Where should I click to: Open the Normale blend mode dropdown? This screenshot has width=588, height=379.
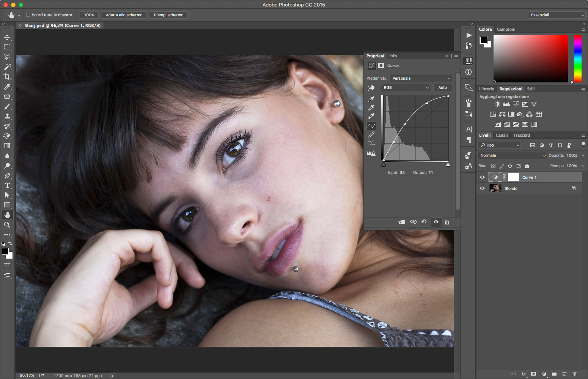[x=512, y=156]
